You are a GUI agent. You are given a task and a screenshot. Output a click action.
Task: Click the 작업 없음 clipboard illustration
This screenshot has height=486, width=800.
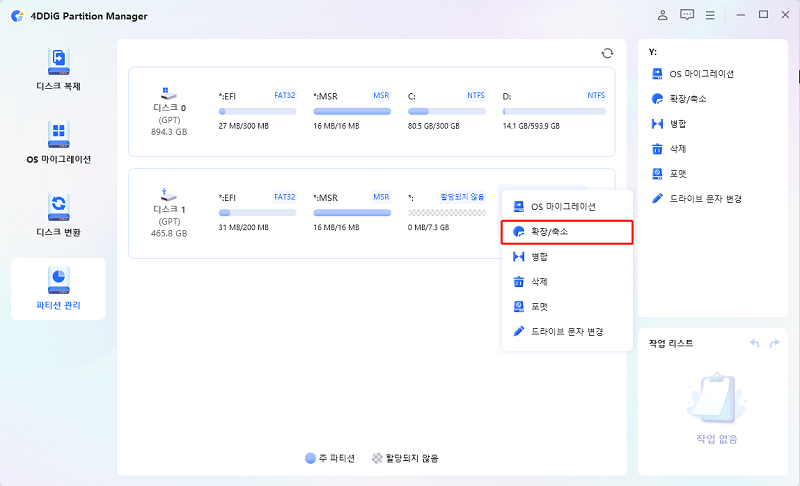[717, 398]
